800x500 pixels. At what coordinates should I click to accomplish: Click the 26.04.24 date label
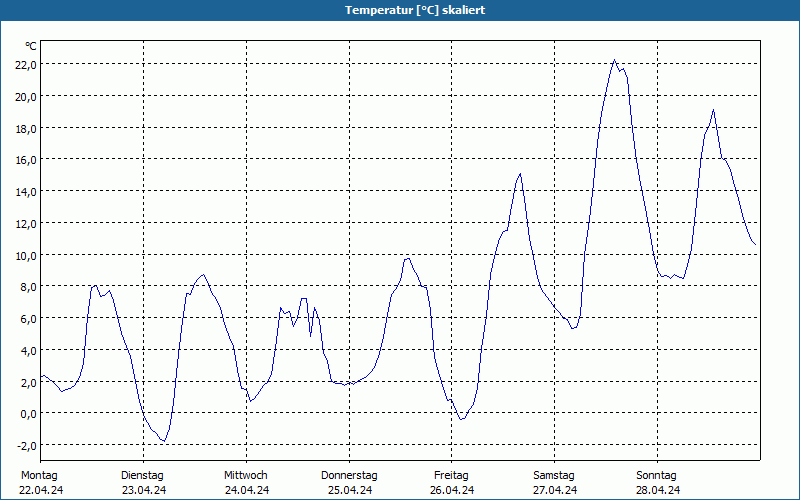coord(452,490)
